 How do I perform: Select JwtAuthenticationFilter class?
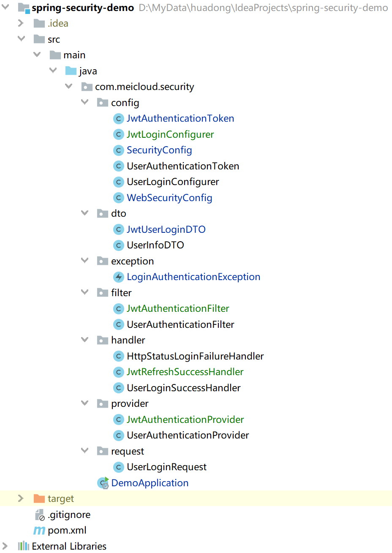pyautogui.click(x=178, y=309)
